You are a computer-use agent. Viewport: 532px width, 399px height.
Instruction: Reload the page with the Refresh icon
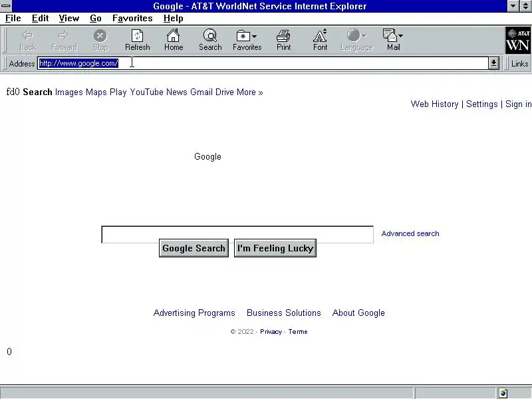tap(137, 40)
